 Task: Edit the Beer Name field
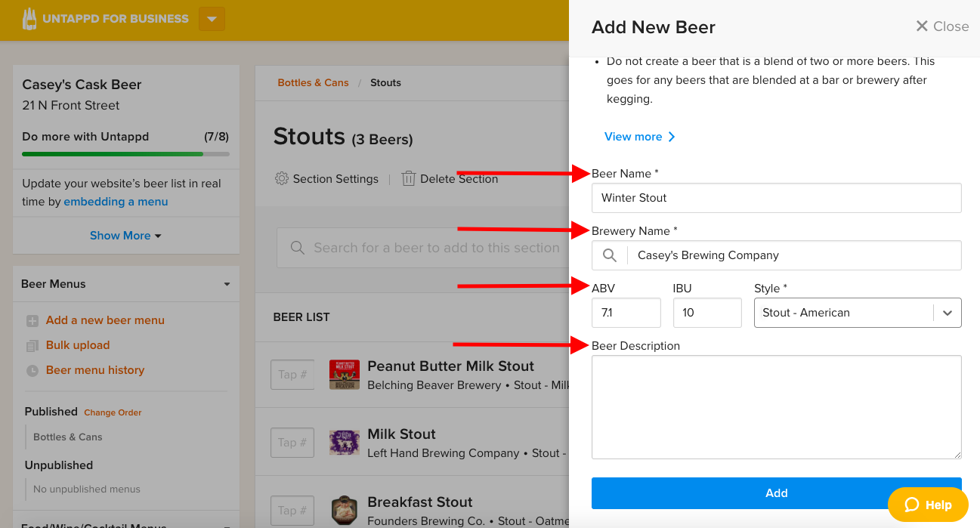point(776,198)
